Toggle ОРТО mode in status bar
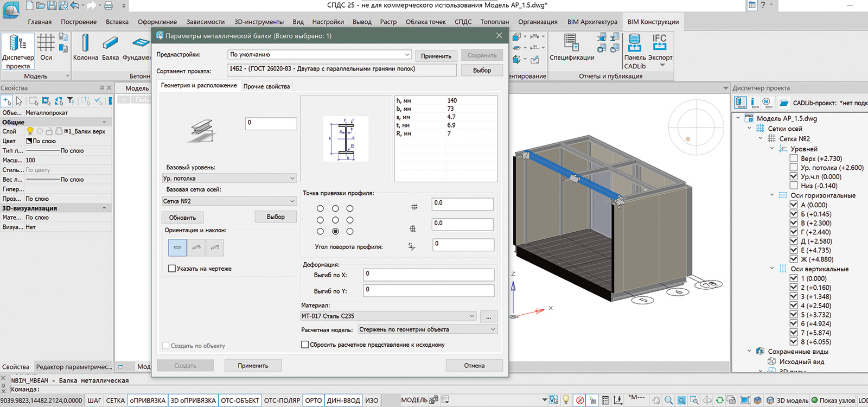Screen dimensions: 868x407 pyautogui.click(x=314, y=400)
